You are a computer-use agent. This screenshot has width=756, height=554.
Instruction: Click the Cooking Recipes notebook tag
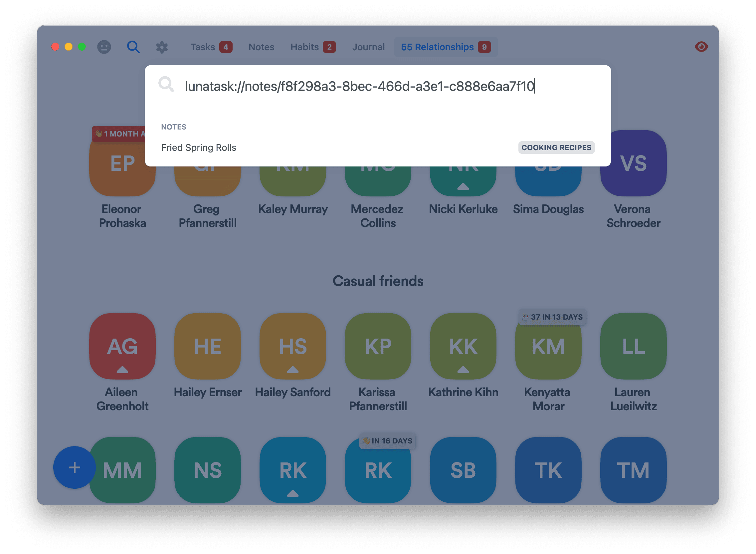[556, 147]
